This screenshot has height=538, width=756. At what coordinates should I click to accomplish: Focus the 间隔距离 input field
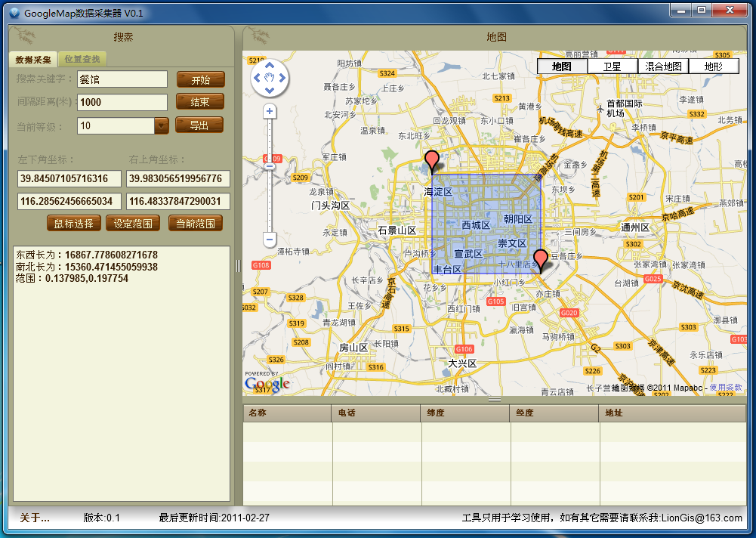point(122,102)
